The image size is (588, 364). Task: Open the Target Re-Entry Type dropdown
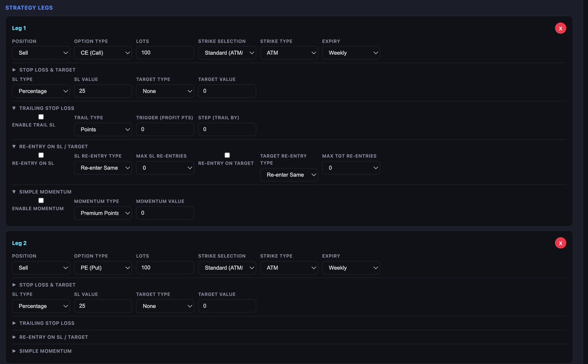tap(289, 175)
